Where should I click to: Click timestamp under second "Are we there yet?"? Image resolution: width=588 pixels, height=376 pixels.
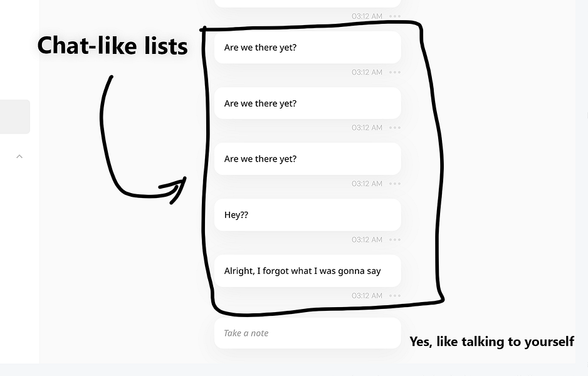[x=367, y=128]
